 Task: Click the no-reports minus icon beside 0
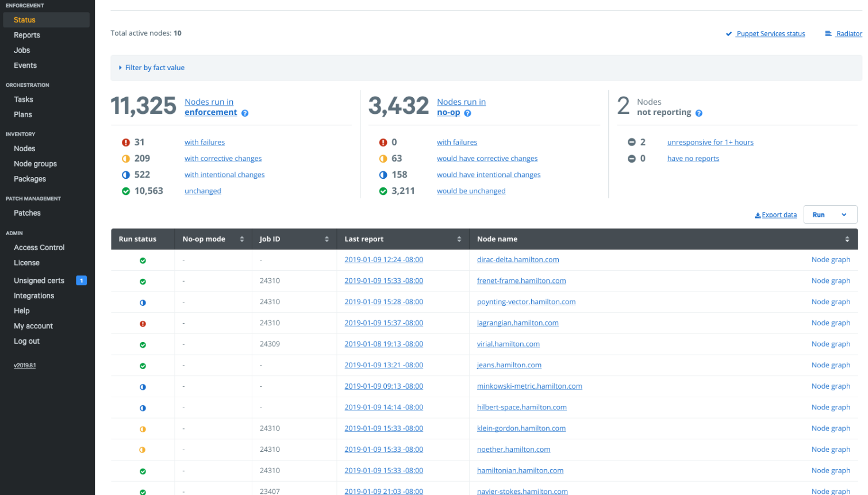pos(632,159)
